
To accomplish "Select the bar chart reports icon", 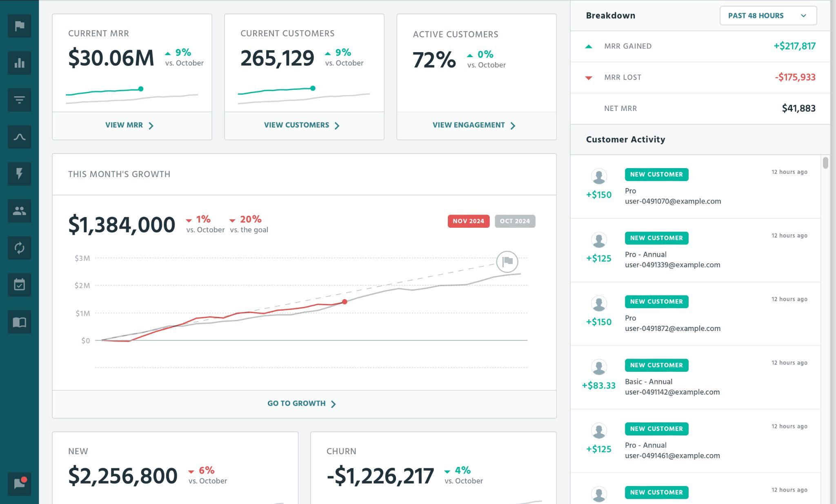I will pyautogui.click(x=19, y=63).
